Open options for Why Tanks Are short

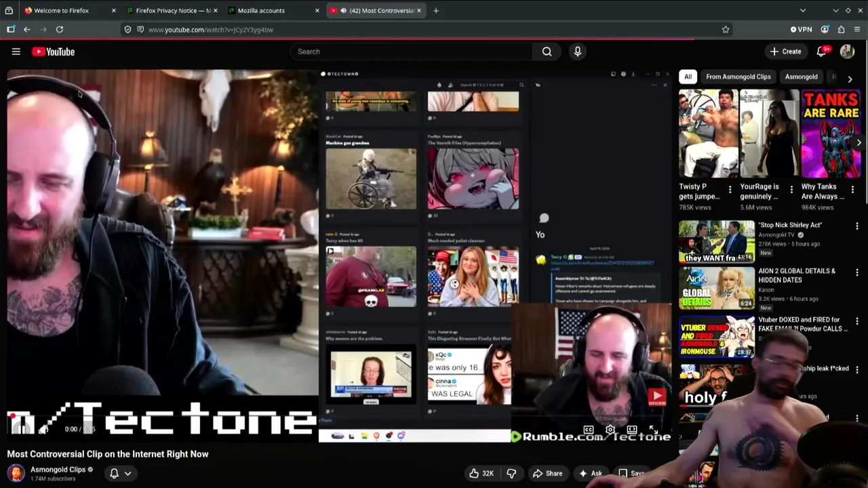click(x=852, y=190)
